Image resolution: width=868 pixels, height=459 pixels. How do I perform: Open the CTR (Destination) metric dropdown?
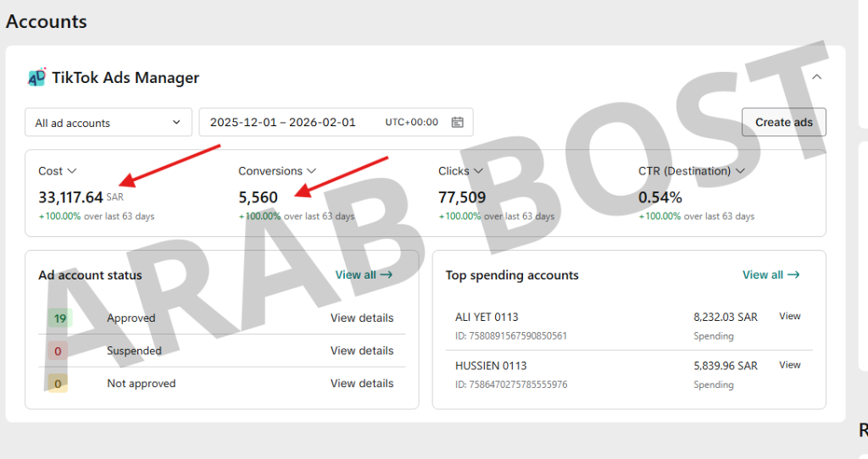[692, 171]
